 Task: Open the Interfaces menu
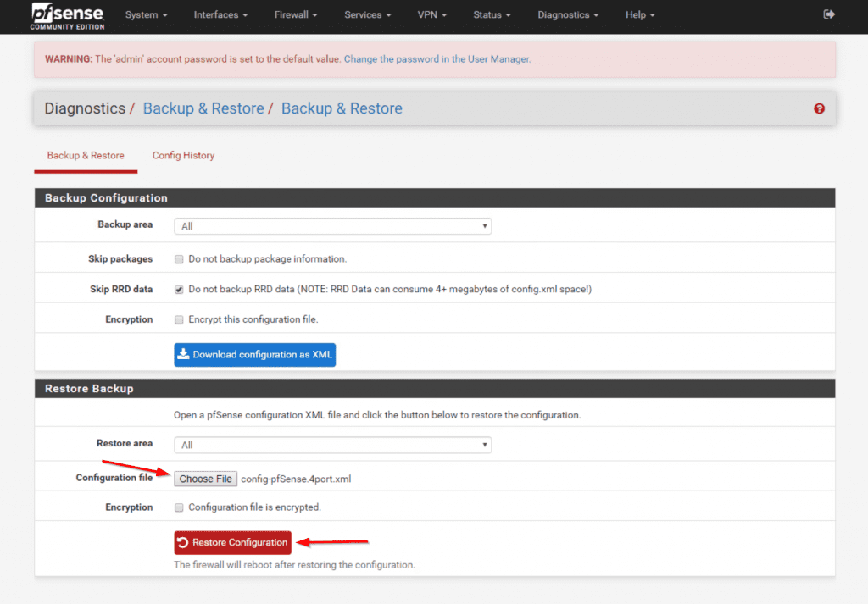220,15
